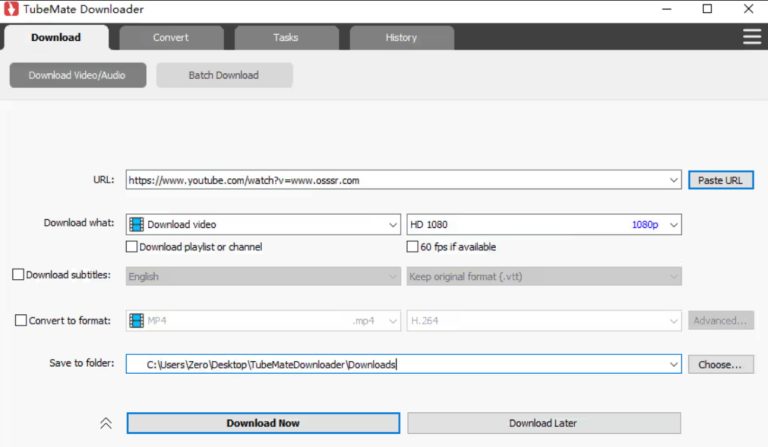The width and height of the screenshot is (768, 447).
Task: Enable Download playlist or channel checkbox
Action: (131, 246)
